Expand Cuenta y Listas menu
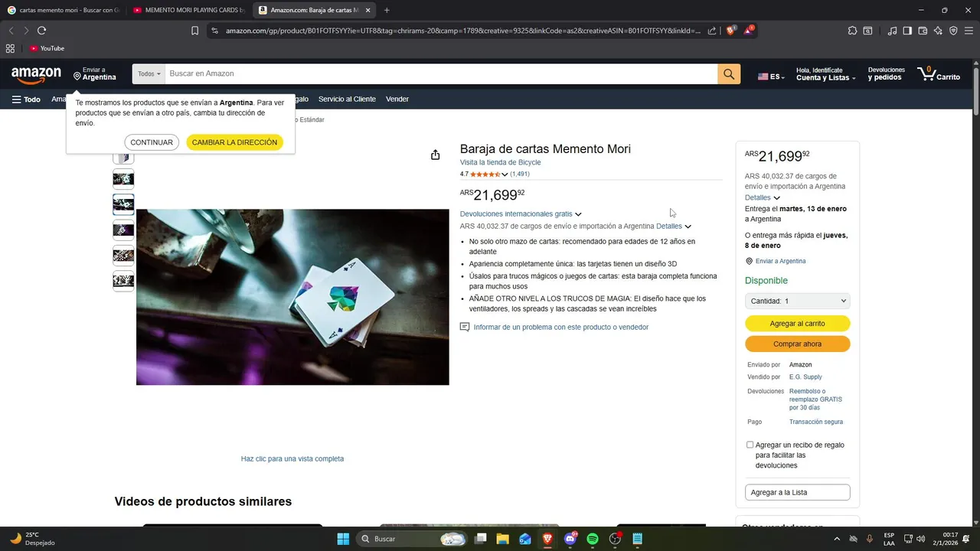980x551 pixels. pos(825,74)
